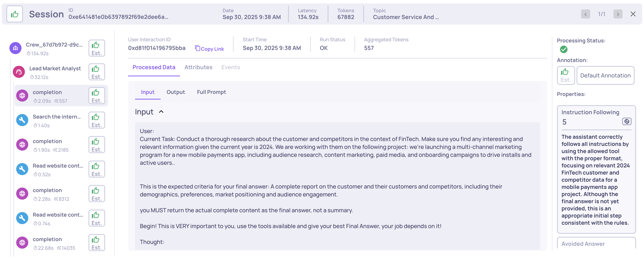Click the session thumbs-up icon in the header

click(14, 14)
